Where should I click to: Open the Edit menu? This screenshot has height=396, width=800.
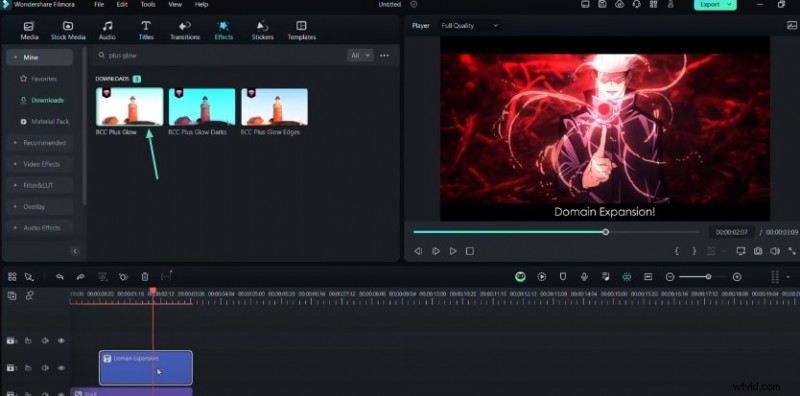122,5
